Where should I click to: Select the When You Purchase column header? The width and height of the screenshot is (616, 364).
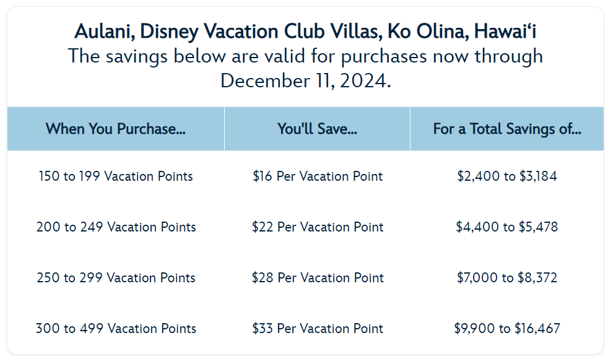coord(116,129)
